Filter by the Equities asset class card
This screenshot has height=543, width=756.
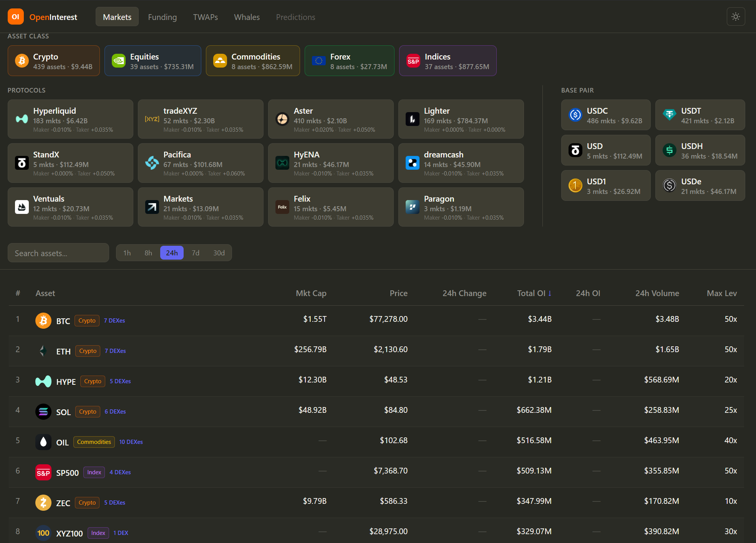(153, 61)
